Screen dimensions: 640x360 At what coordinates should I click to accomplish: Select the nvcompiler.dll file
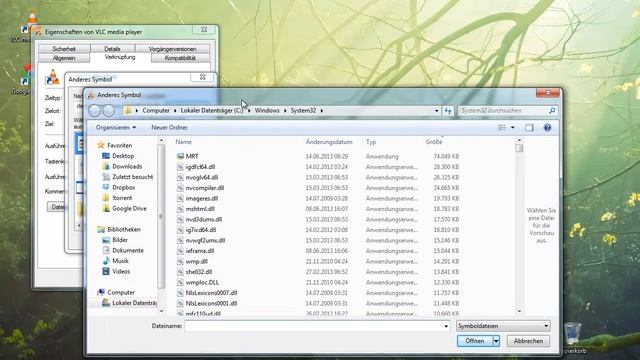coord(204,188)
